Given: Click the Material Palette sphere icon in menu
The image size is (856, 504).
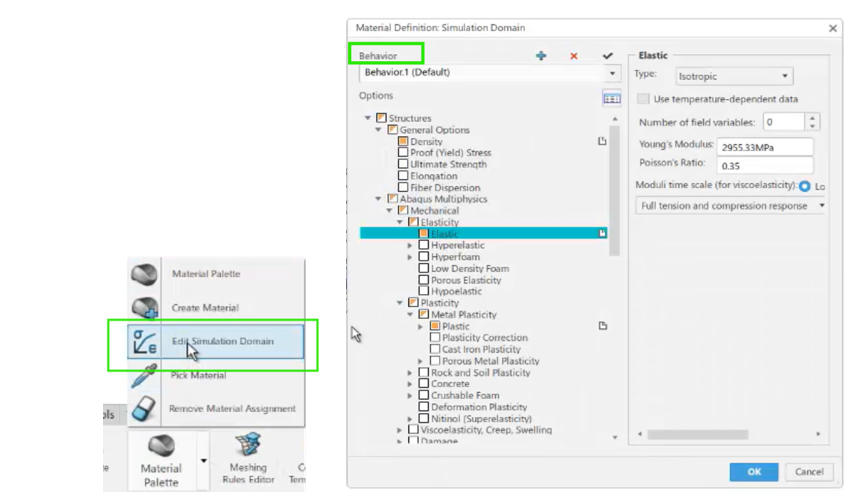Looking at the screenshot, I should click(144, 274).
